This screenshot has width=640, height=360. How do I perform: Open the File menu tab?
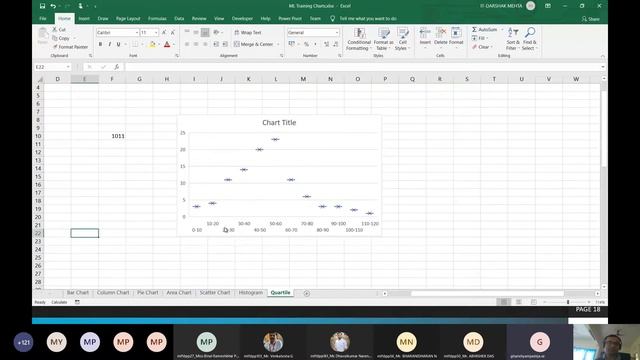[x=43, y=19]
